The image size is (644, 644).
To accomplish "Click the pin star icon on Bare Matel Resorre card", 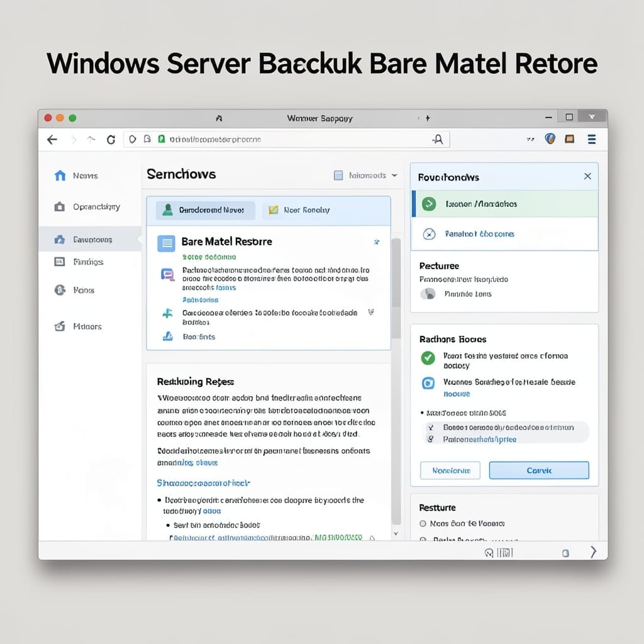I will pyautogui.click(x=377, y=242).
